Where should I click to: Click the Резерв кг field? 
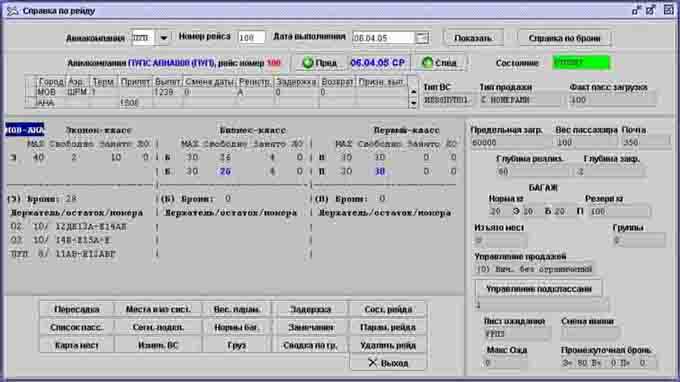pyautogui.click(x=620, y=212)
